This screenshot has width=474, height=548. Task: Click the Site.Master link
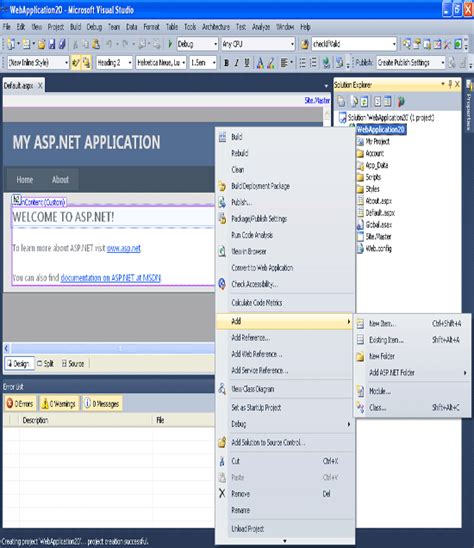click(x=317, y=101)
